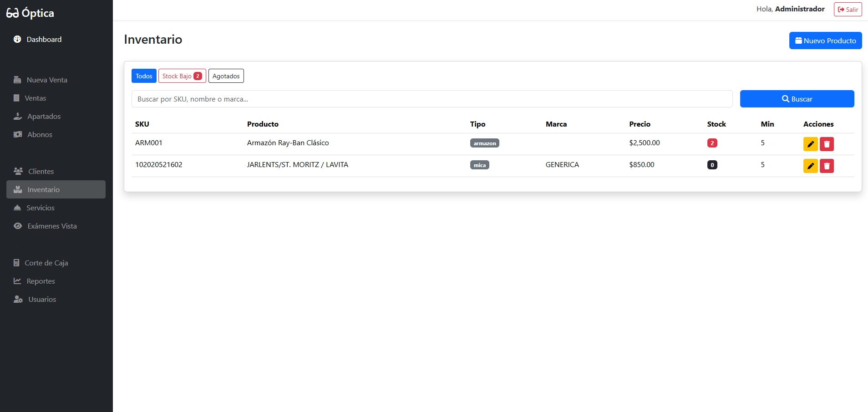Click the Min column header
Viewport: 868px width, 412px height.
pyautogui.click(x=767, y=124)
